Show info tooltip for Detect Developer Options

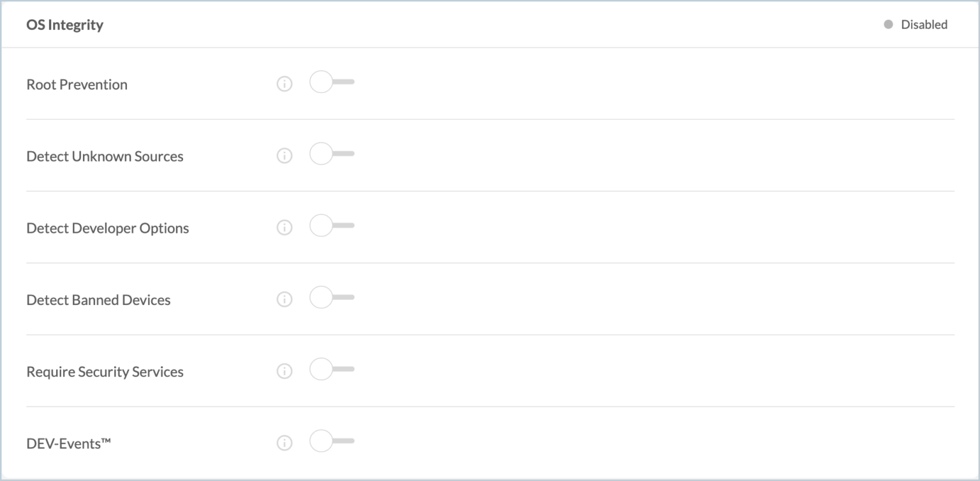pos(285,227)
